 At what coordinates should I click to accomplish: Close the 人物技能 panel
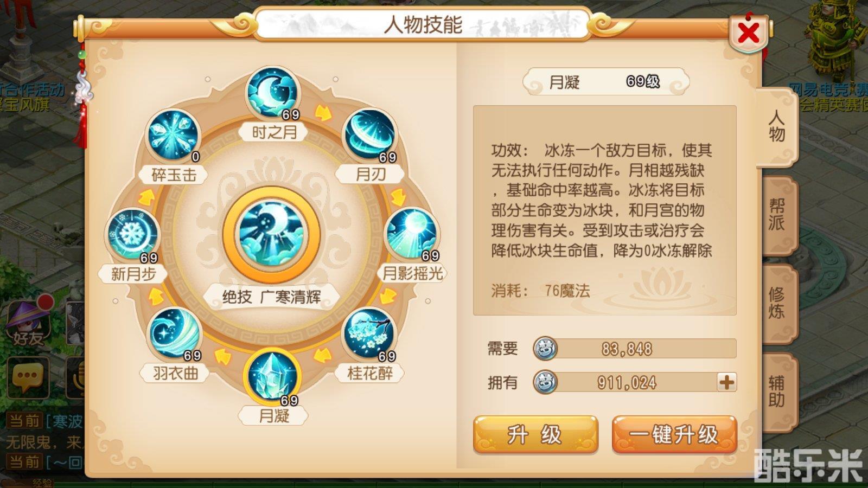point(749,34)
